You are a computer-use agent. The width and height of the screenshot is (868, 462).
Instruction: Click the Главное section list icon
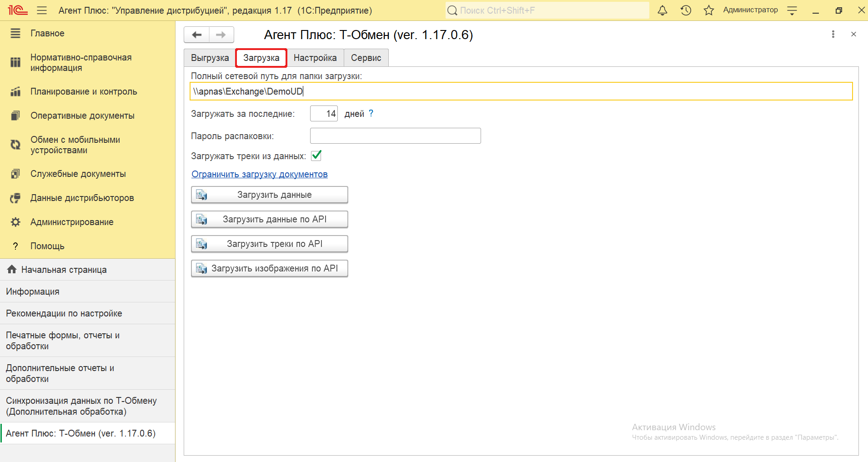click(15, 33)
